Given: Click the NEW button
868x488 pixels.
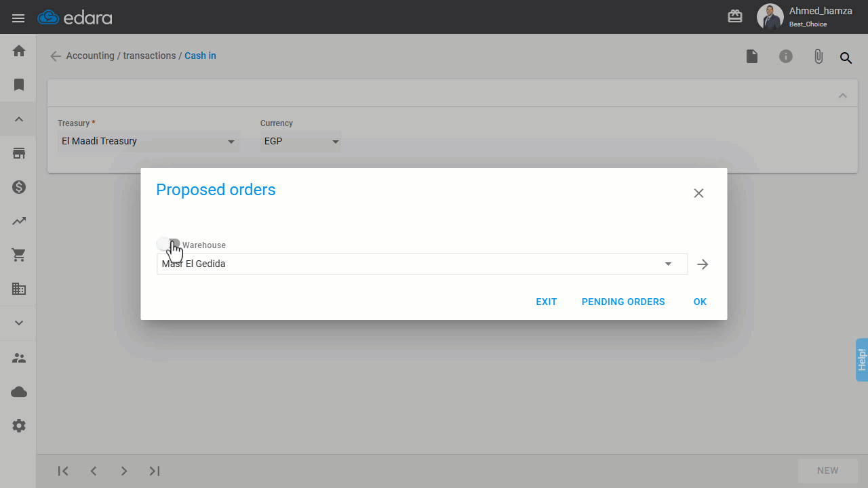Looking at the screenshot, I should (827, 470).
